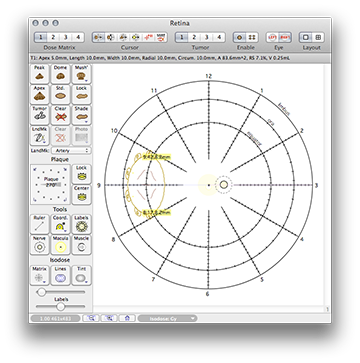Adjust the isodose slider above Labels
360x363 pixels.
pyautogui.click(x=60, y=292)
